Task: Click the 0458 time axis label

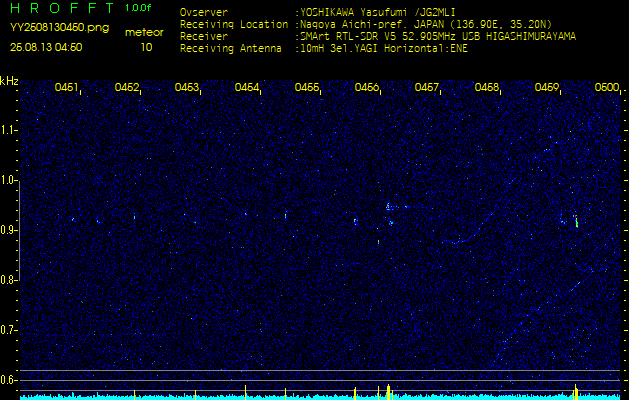Action: click(487, 87)
